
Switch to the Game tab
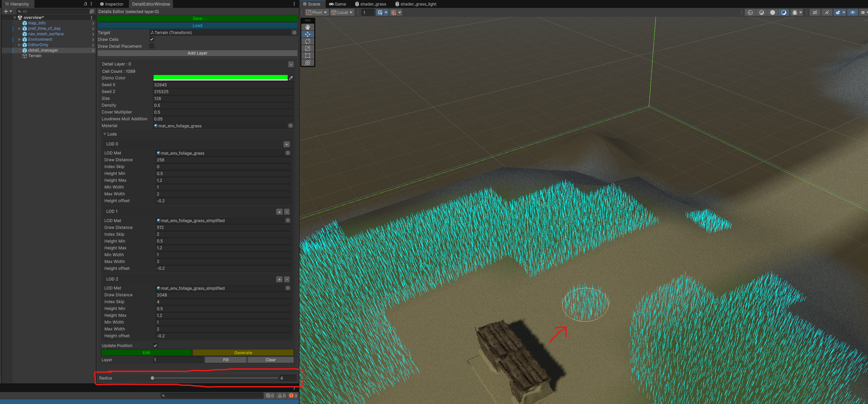[337, 4]
